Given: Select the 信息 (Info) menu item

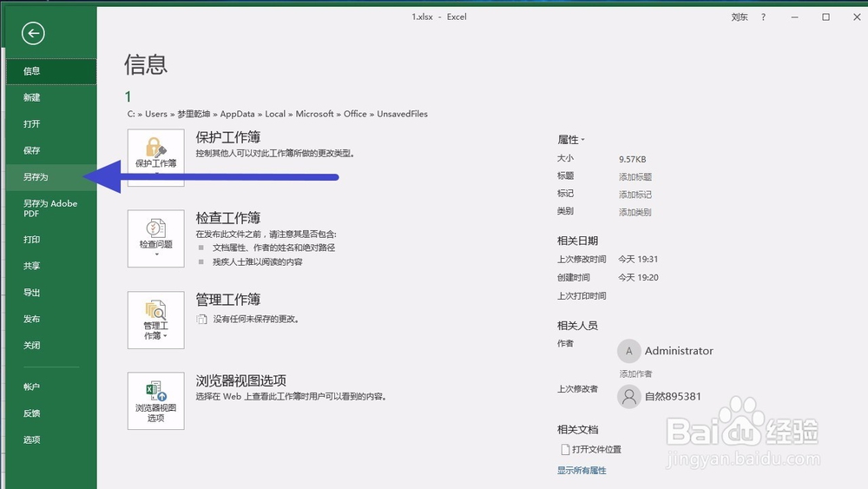Looking at the screenshot, I should click(x=51, y=71).
